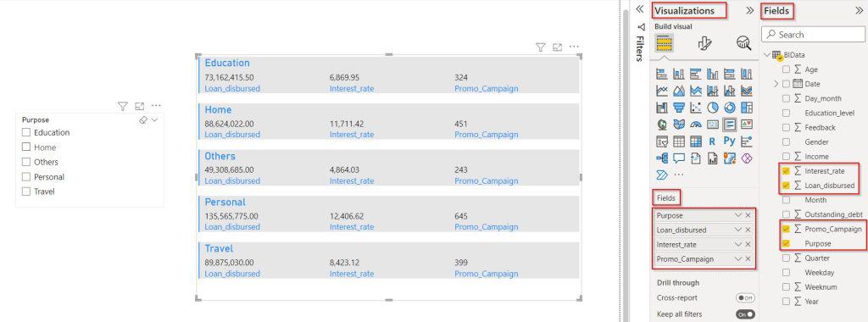Image resolution: width=868 pixels, height=322 pixels.
Task: Open Get more visuals ellipsis
Action: pyautogui.click(x=679, y=175)
